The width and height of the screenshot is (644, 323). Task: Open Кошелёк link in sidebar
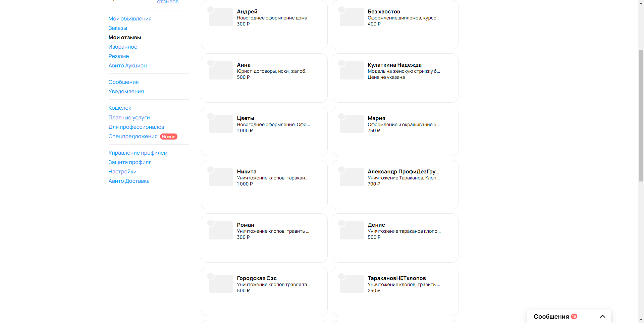(120, 108)
